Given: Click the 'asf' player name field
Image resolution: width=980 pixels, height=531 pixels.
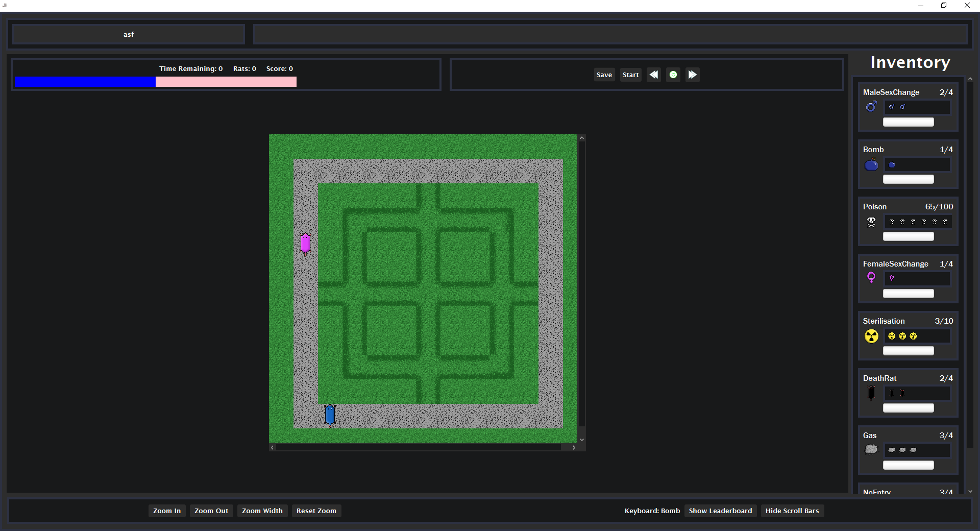Looking at the screenshot, I should tap(129, 34).
